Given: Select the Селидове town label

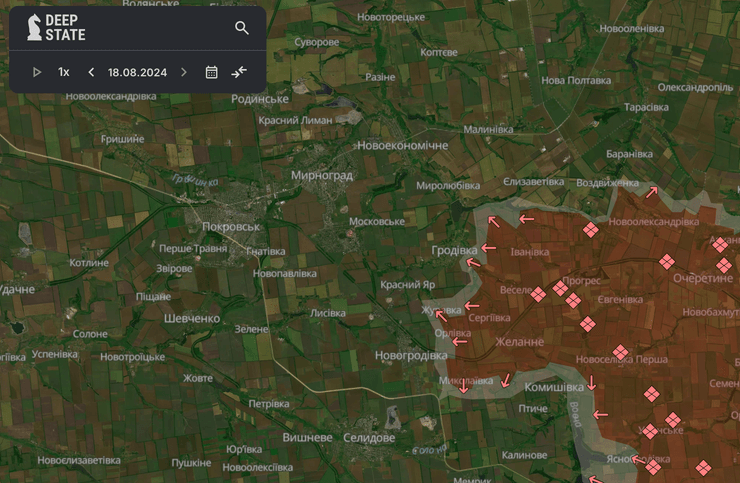Looking at the screenshot, I should pos(369,438).
